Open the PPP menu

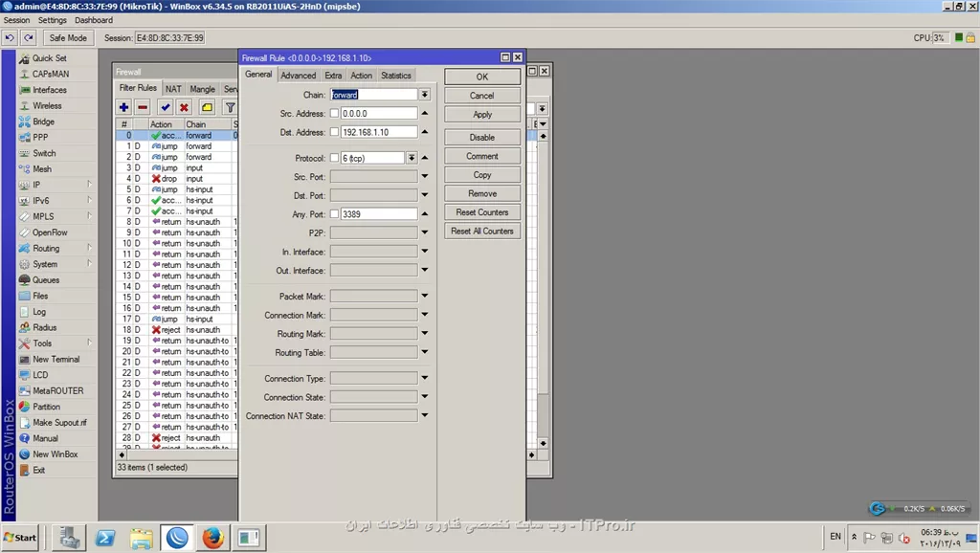pyautogui.click(x=40, y=137)
